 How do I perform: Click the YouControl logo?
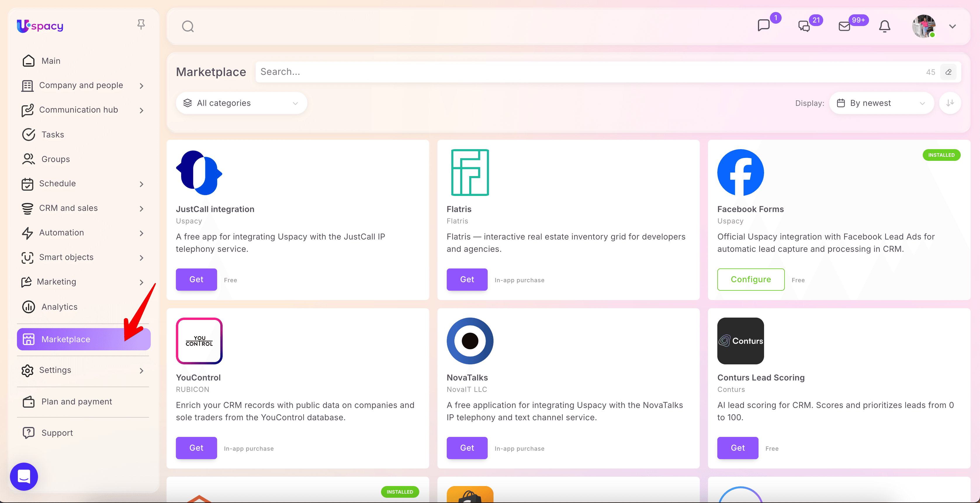pyautogui.click(x=199, y=341)
